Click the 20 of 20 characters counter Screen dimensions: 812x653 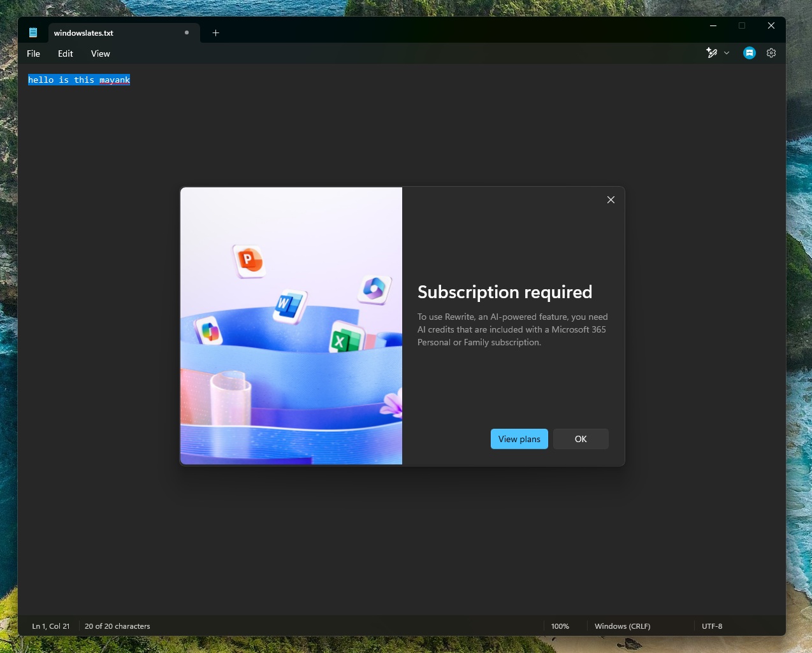117,626
